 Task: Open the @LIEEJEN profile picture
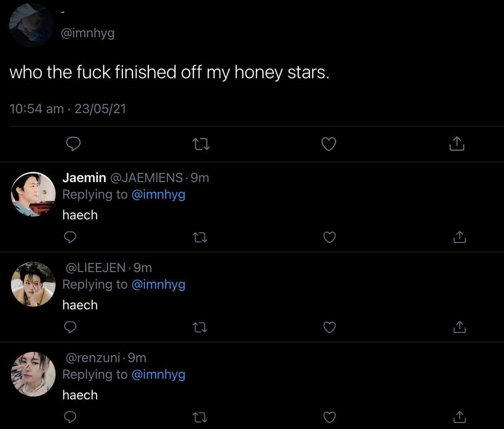(x=33, y=284)
